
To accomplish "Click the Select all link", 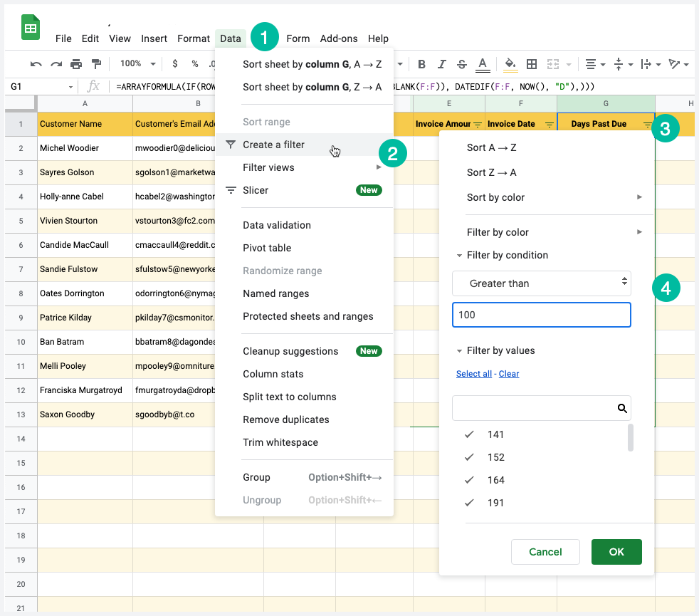I will [x=473, y=374].
